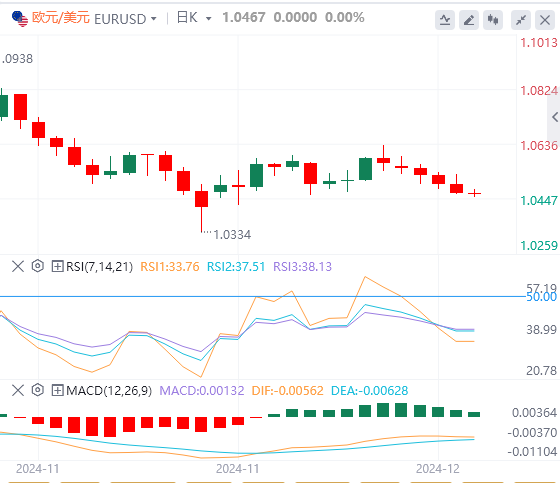Toggle the plus box beside RSI(7,14,21)
Image resolution: width=560 pixels, height=483 pixels.
[57, 266]
